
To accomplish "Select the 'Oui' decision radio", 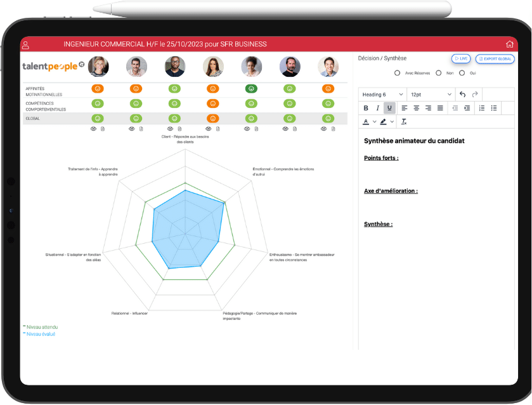I will [x=462, y=73].
